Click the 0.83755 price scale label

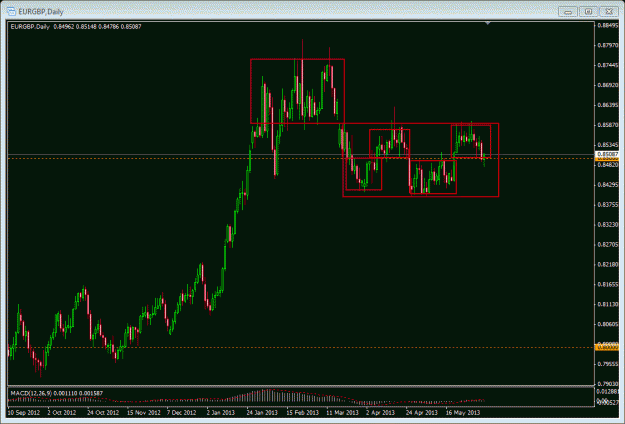(607, 205)
